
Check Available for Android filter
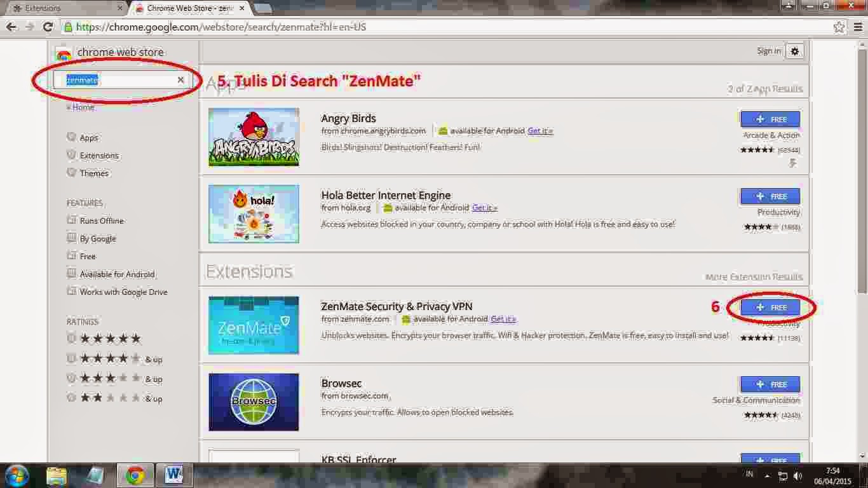(71, 274)
